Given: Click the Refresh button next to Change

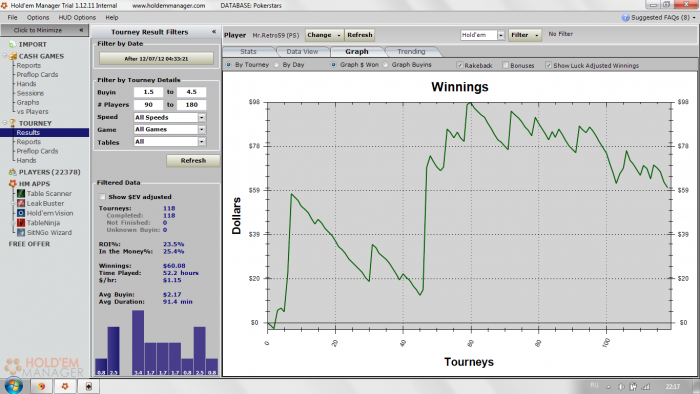Looking at the screenshot, I should (359, 35).
